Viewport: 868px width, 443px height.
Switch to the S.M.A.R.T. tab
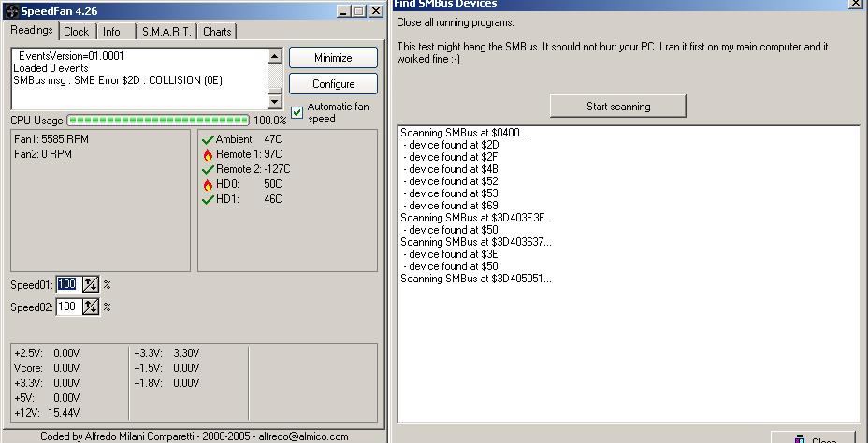point(166,32)
